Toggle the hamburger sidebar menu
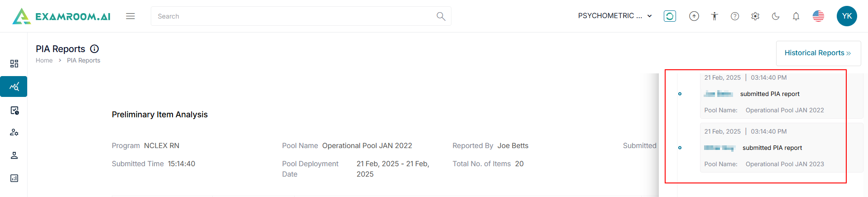Screen dimensions: 868x197 tap(130, 16)
